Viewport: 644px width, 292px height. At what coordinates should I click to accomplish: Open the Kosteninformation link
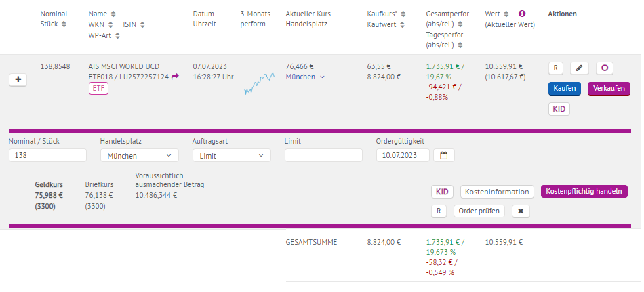[497, 192]
